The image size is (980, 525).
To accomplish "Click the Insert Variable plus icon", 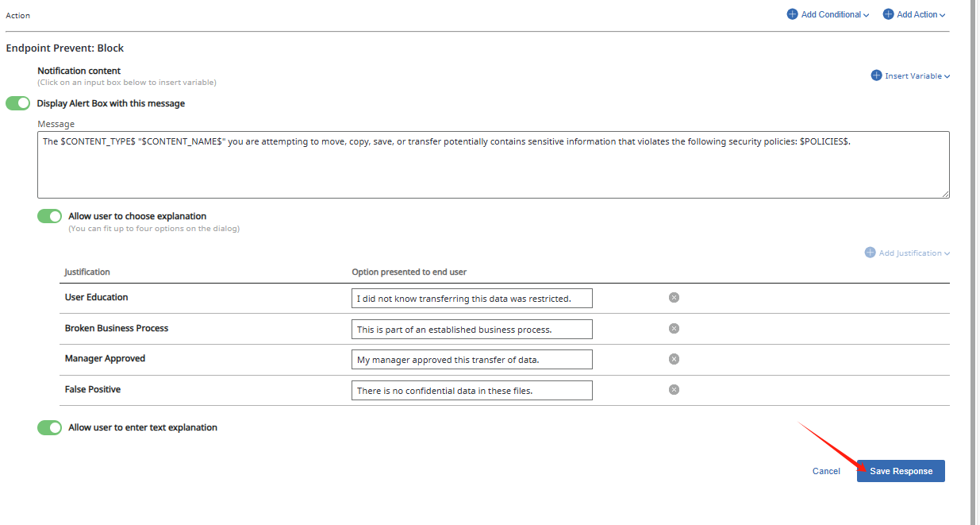I will pos(876,75).
